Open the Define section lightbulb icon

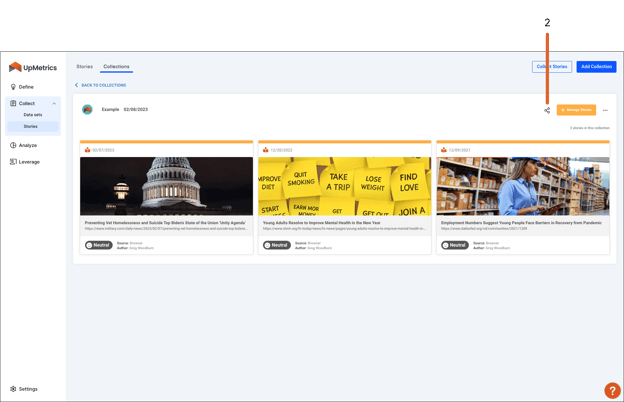click(13, 87)
